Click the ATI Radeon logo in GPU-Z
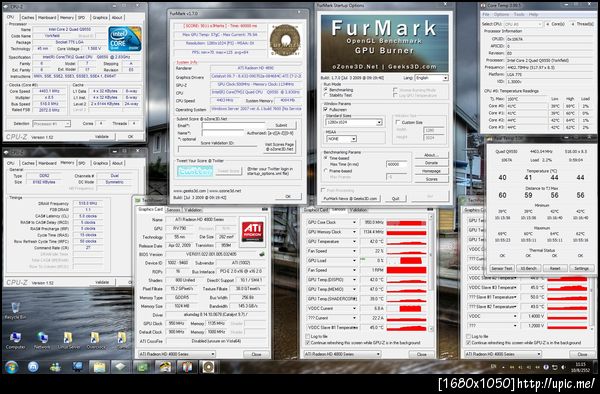 tap(252, 231)
